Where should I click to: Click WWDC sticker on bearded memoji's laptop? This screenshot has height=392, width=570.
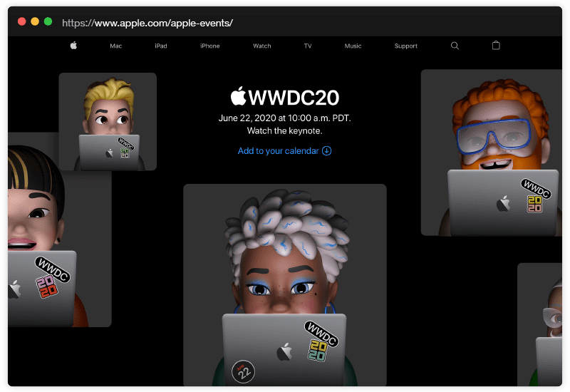point(535,187)
